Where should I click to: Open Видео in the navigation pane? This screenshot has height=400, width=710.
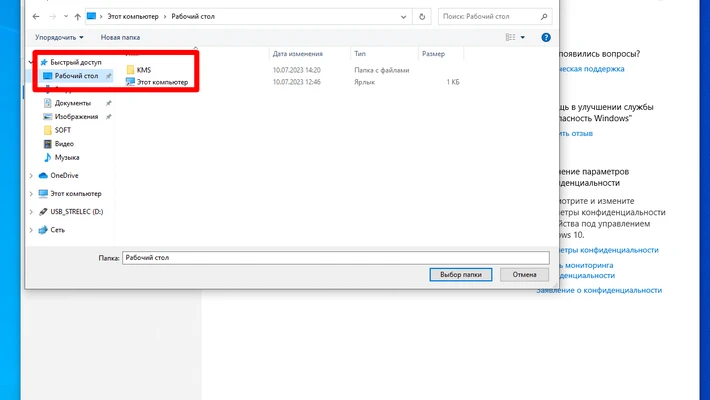(x=64, y=143)
